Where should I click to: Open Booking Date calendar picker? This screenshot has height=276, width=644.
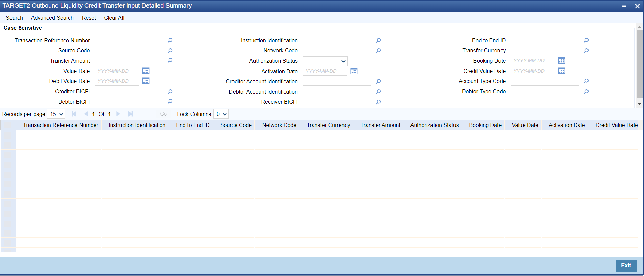562,61
